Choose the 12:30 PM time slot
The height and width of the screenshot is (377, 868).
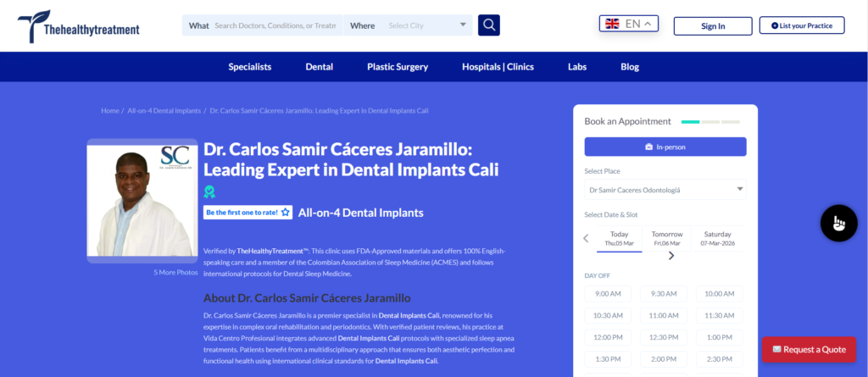point(663,337)
